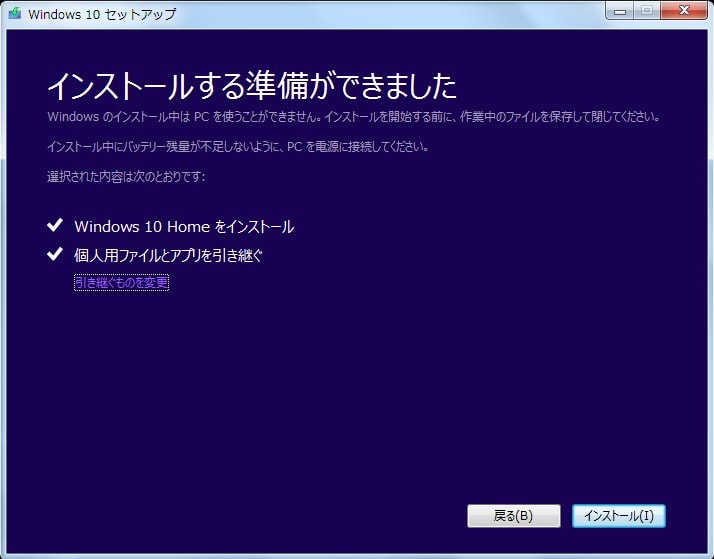
Task: Click the empty title bar area beside the title
Action: 380,15
